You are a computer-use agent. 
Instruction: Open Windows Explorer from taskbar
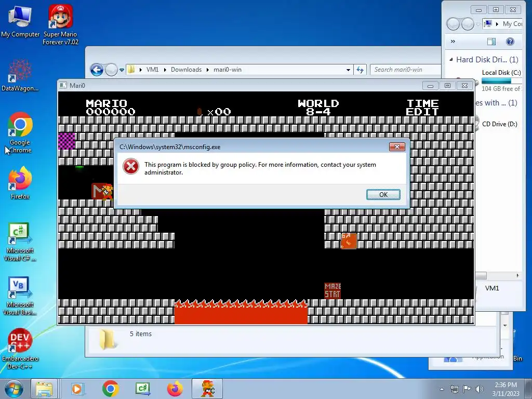(44, 389)
